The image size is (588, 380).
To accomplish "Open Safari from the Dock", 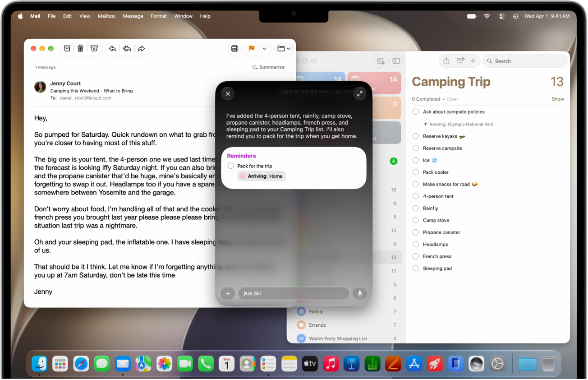I will pos(81,363).
